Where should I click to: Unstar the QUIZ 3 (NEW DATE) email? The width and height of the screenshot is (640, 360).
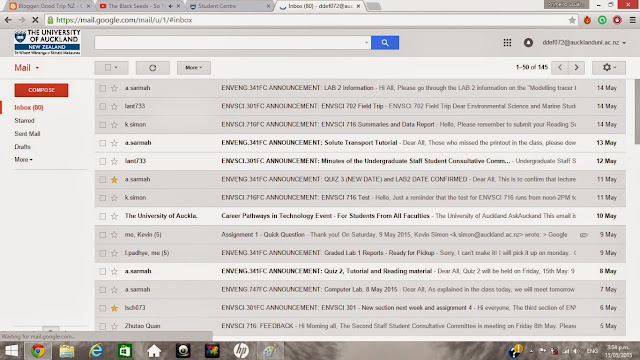click(114, 180)
